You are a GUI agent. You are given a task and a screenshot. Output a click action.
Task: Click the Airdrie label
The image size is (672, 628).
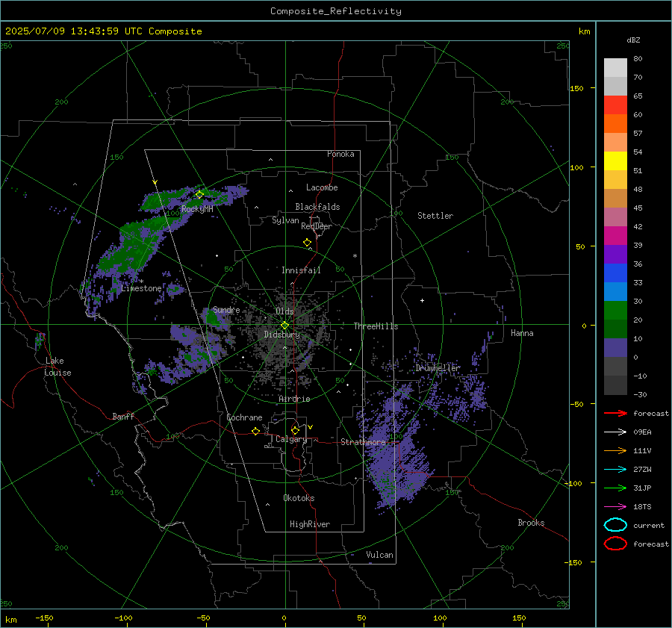coord(294,399)
